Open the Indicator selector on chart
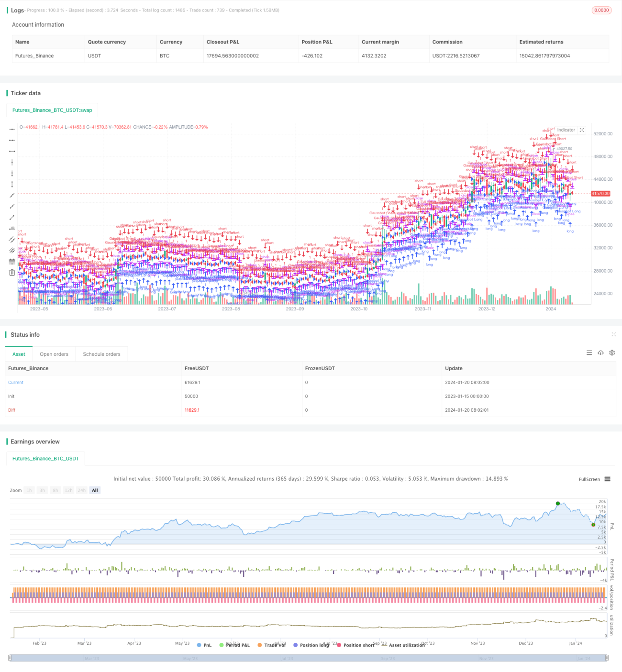The height and width of the screenshot is (672, 622). click(x=566, y=130)
